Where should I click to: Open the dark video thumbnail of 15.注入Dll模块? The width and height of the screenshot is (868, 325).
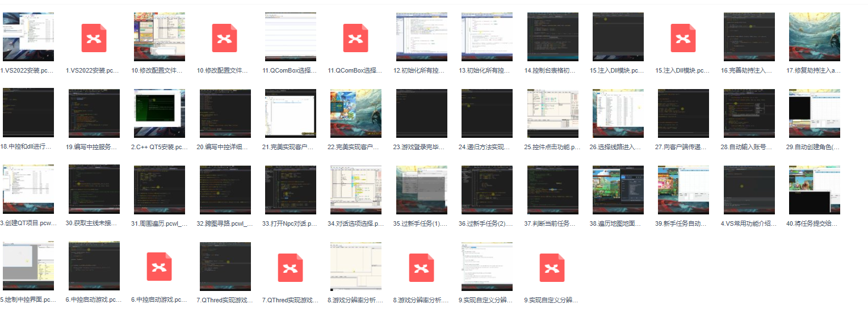[618, 37]
